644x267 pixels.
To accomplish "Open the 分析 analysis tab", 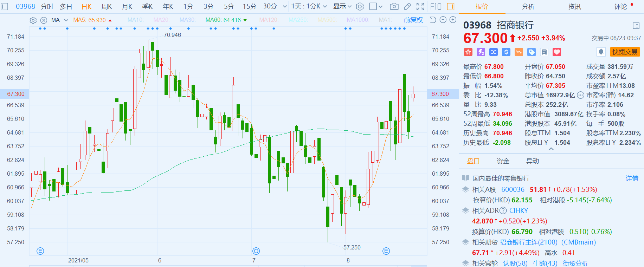I will [x=528, y=6].
